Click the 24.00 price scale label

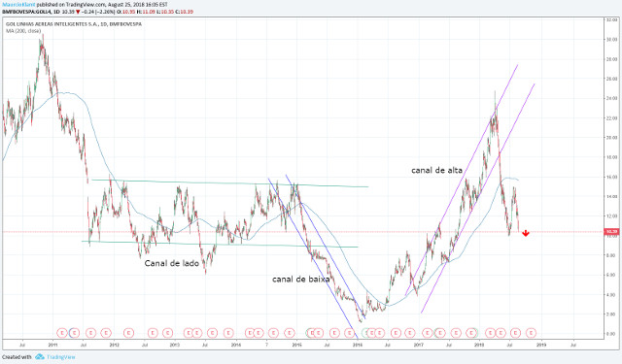pyautogui.click(x=611, y=98)
